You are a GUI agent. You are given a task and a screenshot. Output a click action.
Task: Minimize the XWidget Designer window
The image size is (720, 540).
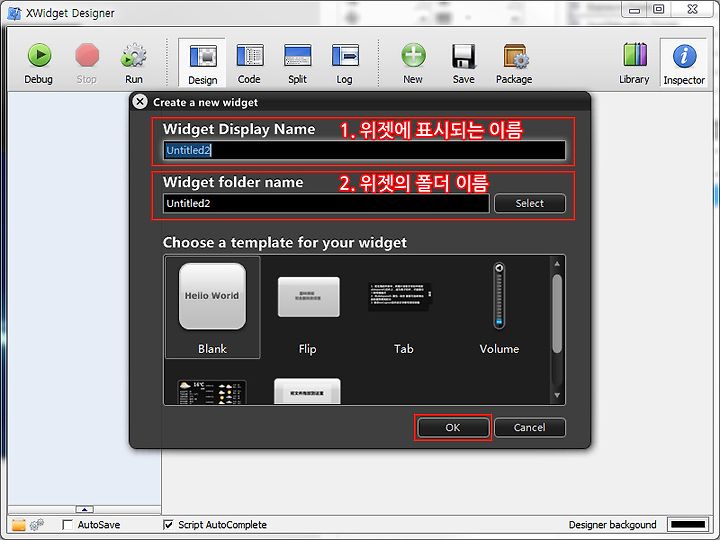pos(635,10)
